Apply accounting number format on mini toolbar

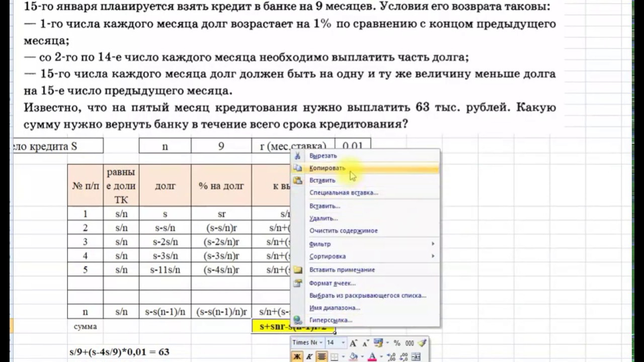[378, 343]
